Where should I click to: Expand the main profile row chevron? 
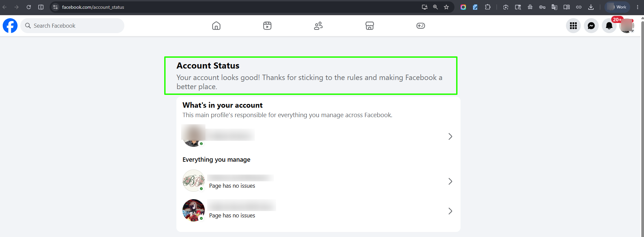pyautogui.click(x=450, y=136)
